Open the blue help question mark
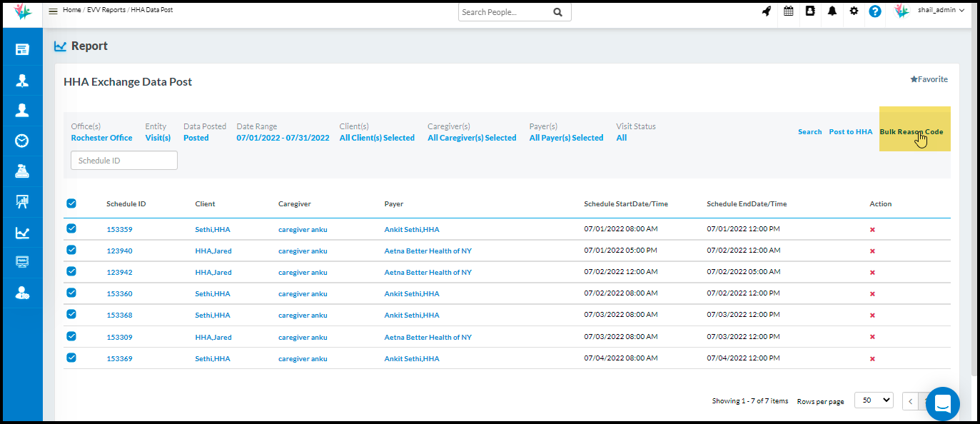 tap(875, 11)
